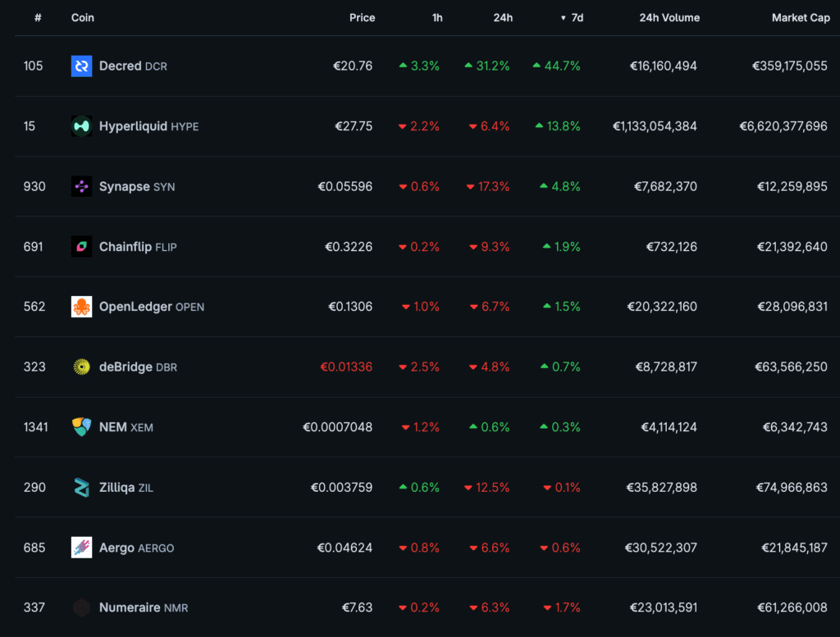Open the Aergo coin logo icon

[81, 548]
